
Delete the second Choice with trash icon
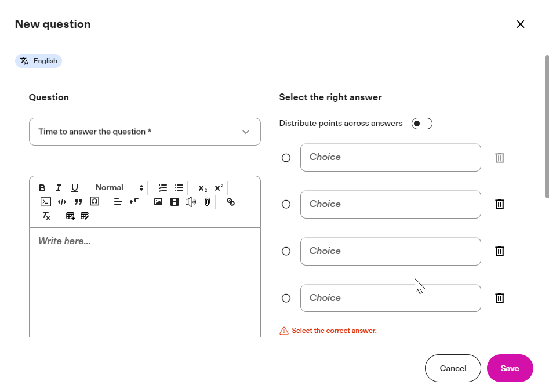point(500,204)
